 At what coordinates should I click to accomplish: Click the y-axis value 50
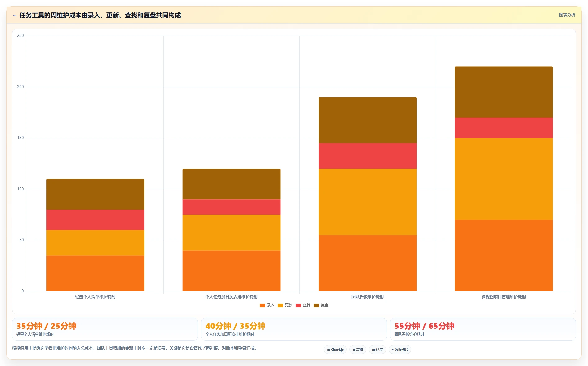[x=21, y=240]
